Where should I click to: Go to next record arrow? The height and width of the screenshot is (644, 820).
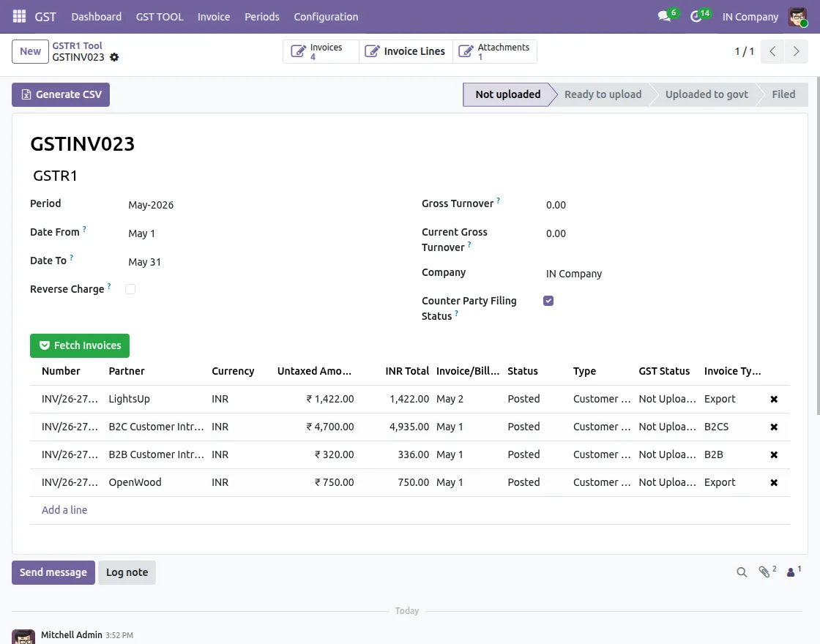pos(796,51)
